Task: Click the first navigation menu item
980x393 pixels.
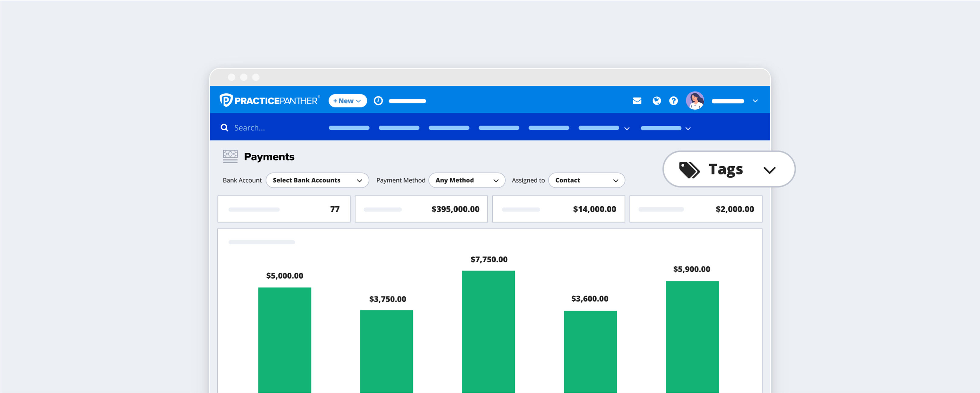Action: (349, 128)
